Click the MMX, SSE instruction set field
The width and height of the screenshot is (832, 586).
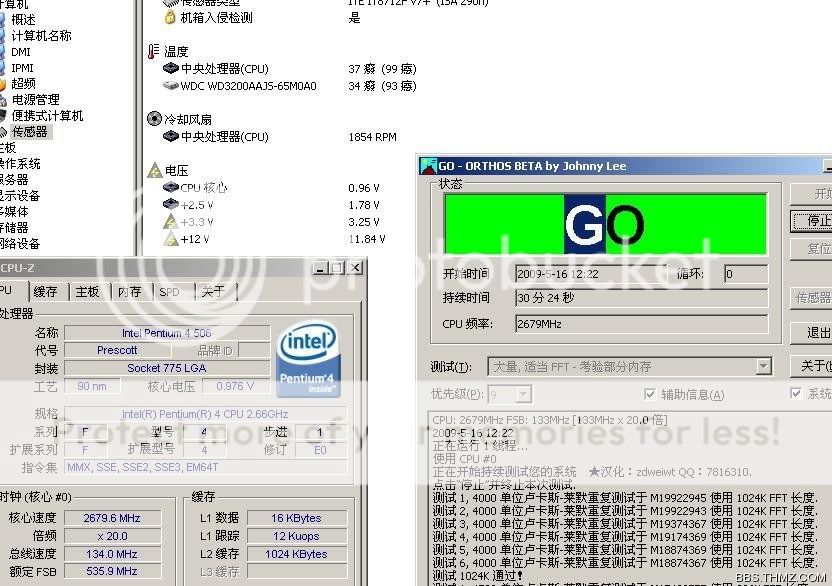(x=205, y=467)
